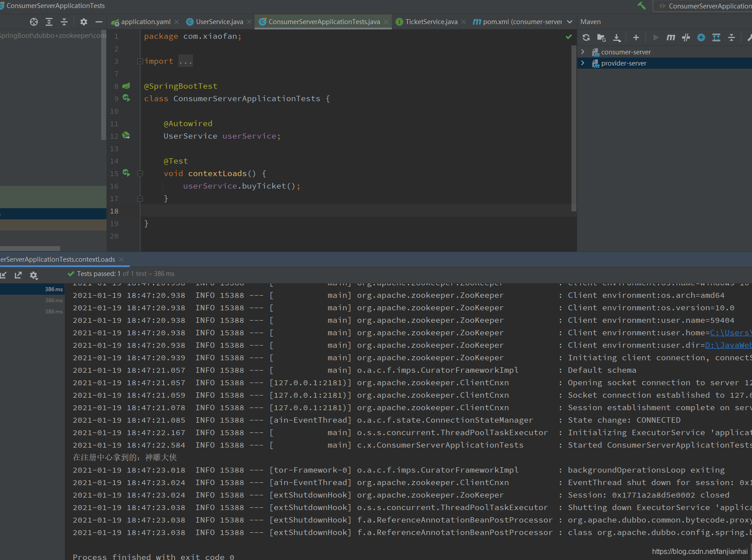This screenshot has width=752, height=560.
Task: Expand the provider-server Maven node
Action: [x=583, y=63]
